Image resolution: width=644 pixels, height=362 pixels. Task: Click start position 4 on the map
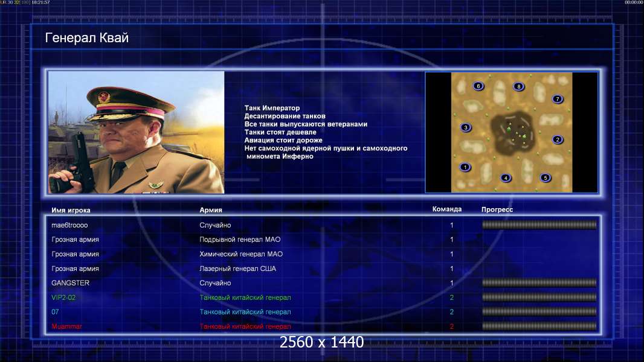click(506, 178)
